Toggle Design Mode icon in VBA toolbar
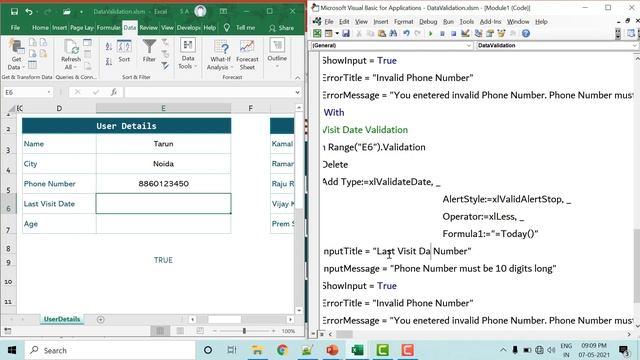This screenshot has width=640, height=360. pos(465,33)
